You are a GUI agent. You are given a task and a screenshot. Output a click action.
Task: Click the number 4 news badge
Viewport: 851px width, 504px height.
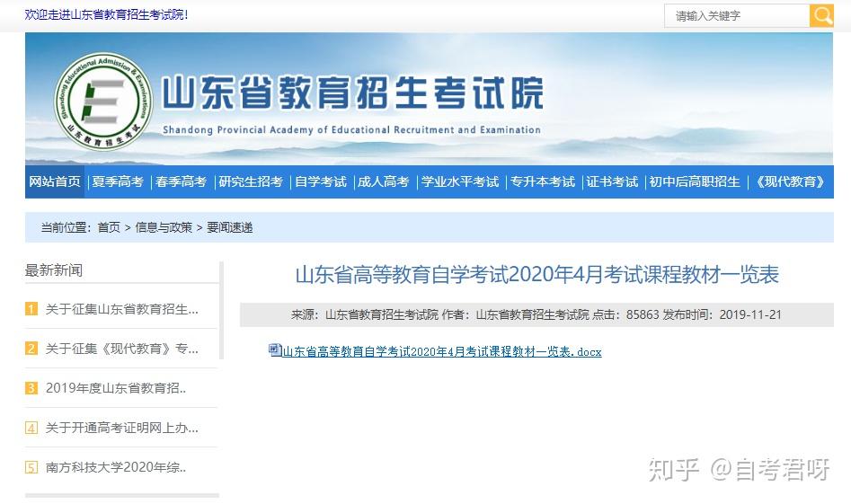(x=31, y=428)
